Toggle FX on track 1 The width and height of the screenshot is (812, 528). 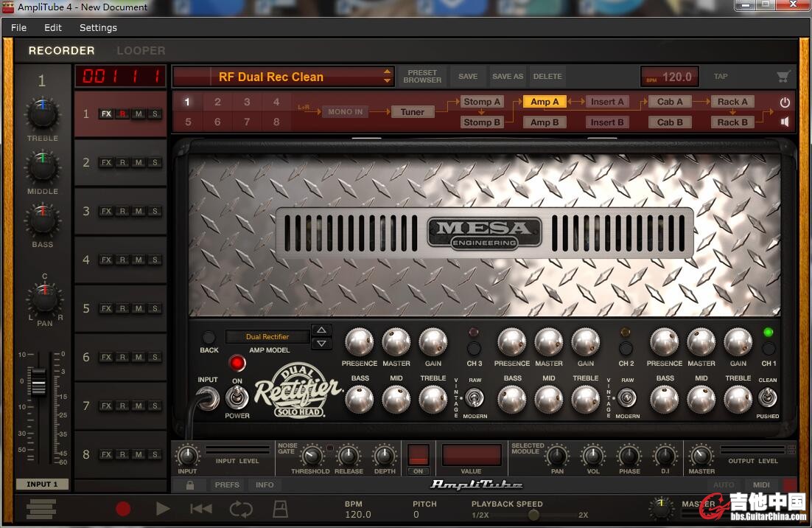click(x=106, y=114)
